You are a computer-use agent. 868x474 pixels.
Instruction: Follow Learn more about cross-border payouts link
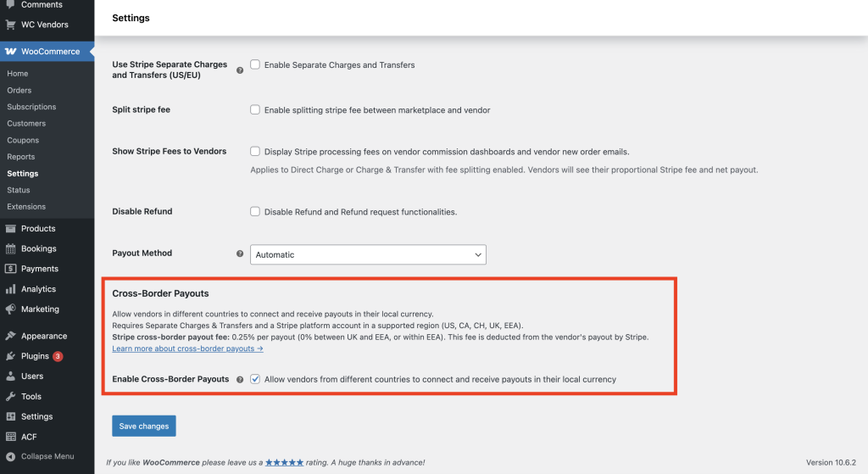(x=187, y=349)
